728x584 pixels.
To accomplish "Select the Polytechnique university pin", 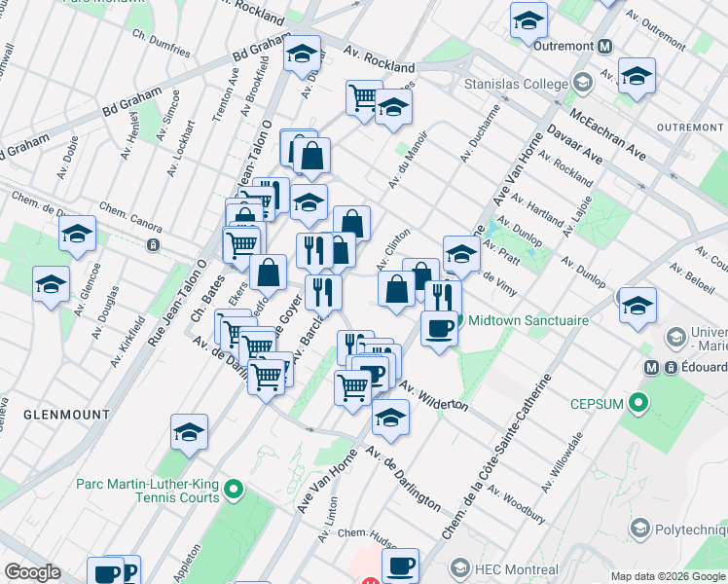I will [x=640, y=529].
